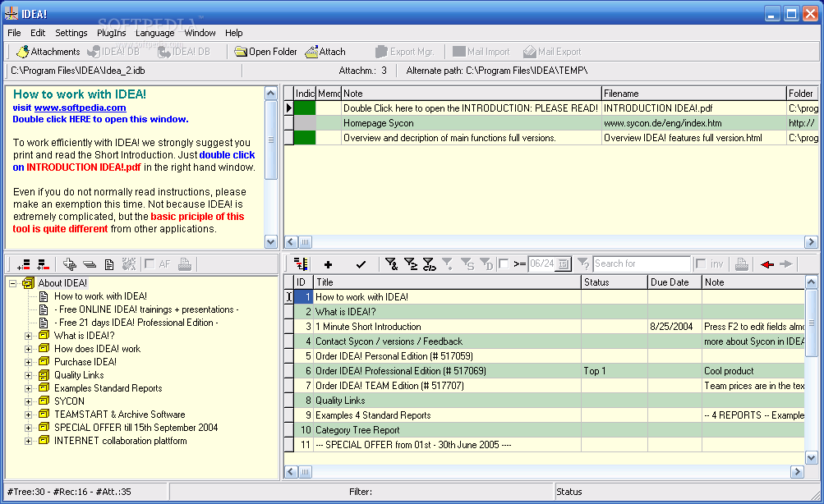Click the gray indicator cell of Homepage Sycon
The width and height of the screenshot is (824, 504).
click(x=305, y=123)
